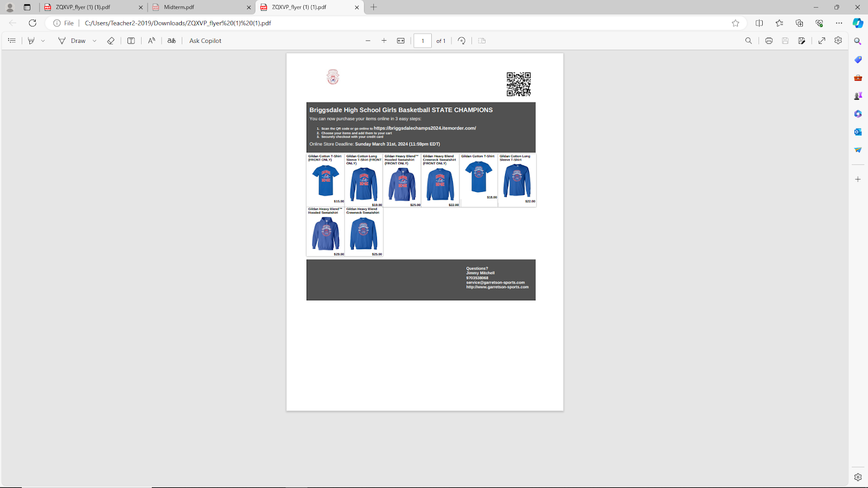Toggle Split screen view
Viewport: 868px width, 488px height.
(x=759, y=23)
